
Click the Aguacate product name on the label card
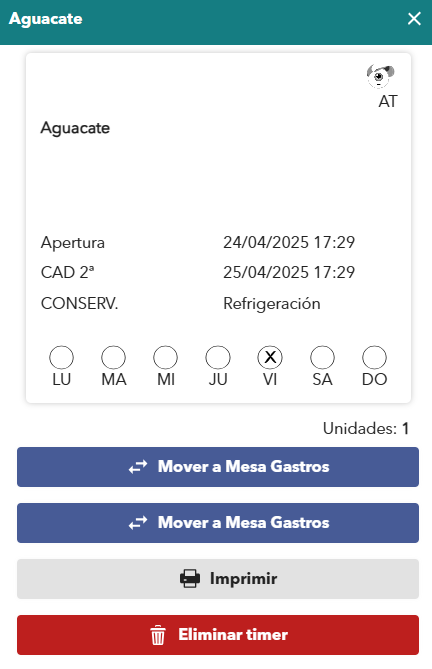pos(75,128)
